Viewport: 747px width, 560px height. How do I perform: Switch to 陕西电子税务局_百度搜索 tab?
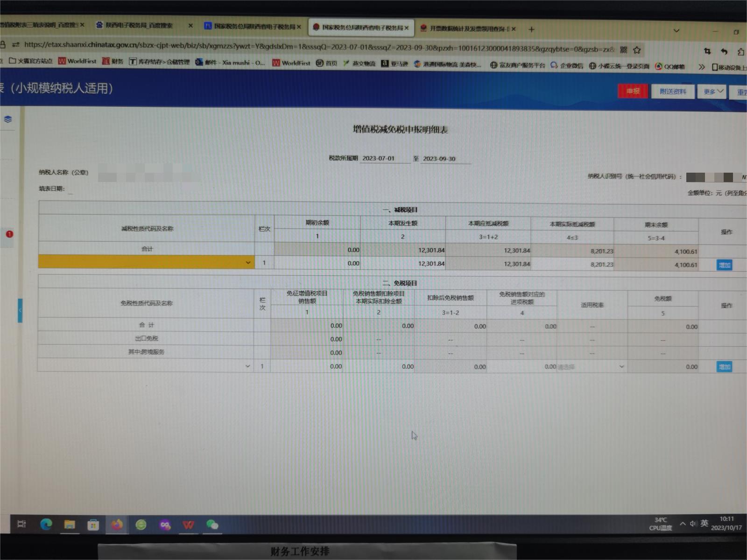[139, 25]
